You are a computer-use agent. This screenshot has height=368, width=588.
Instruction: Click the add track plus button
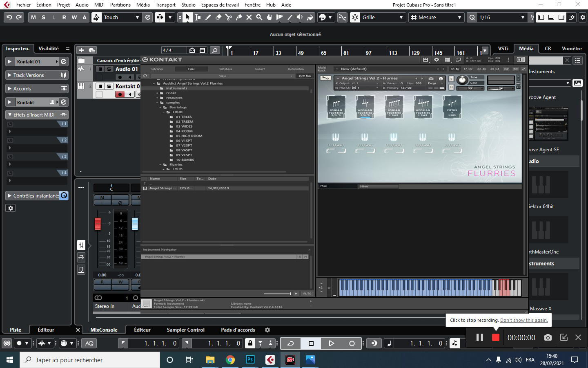tap(81, 50)
